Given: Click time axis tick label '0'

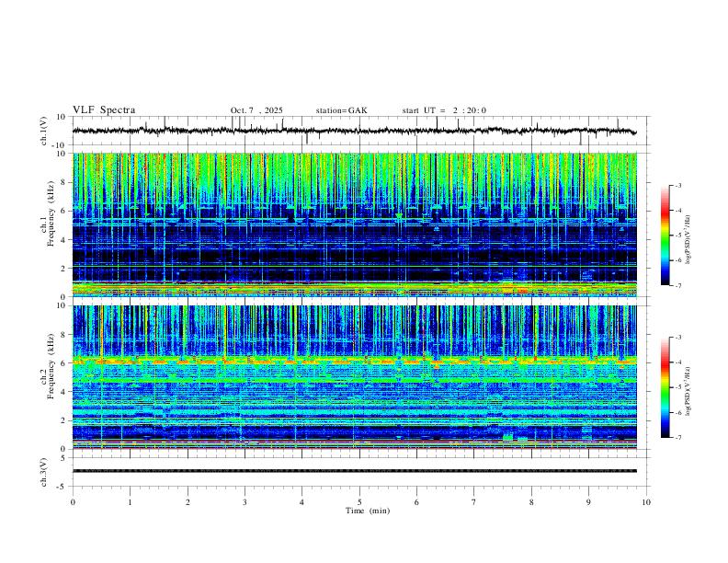Looking at the screenshot, I should tap(73, 502).
